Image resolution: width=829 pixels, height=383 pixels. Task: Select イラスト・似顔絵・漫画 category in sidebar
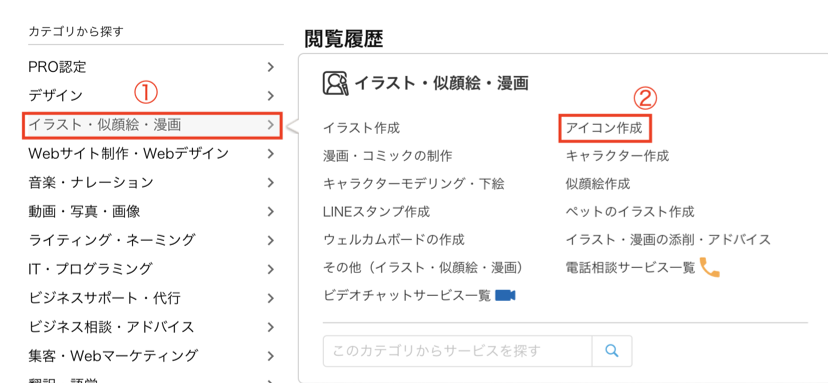coord(152,125)
